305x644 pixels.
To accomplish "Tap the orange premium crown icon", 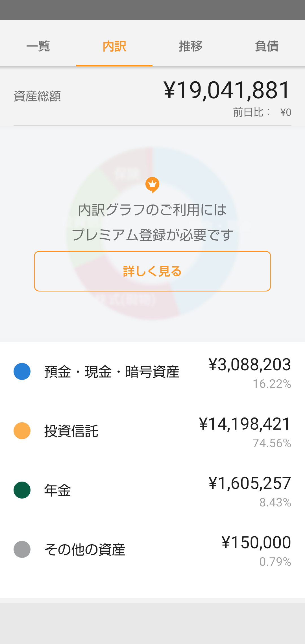I will click(152, 185).
